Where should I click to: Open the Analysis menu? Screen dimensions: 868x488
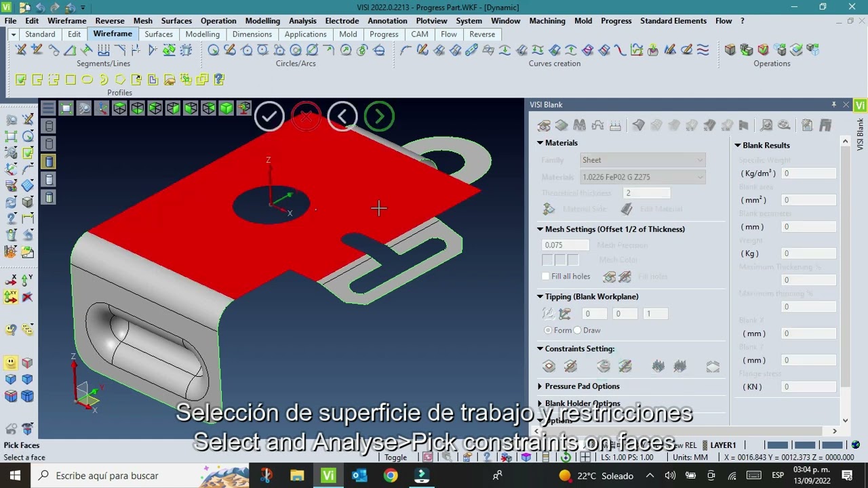point(302,21)
